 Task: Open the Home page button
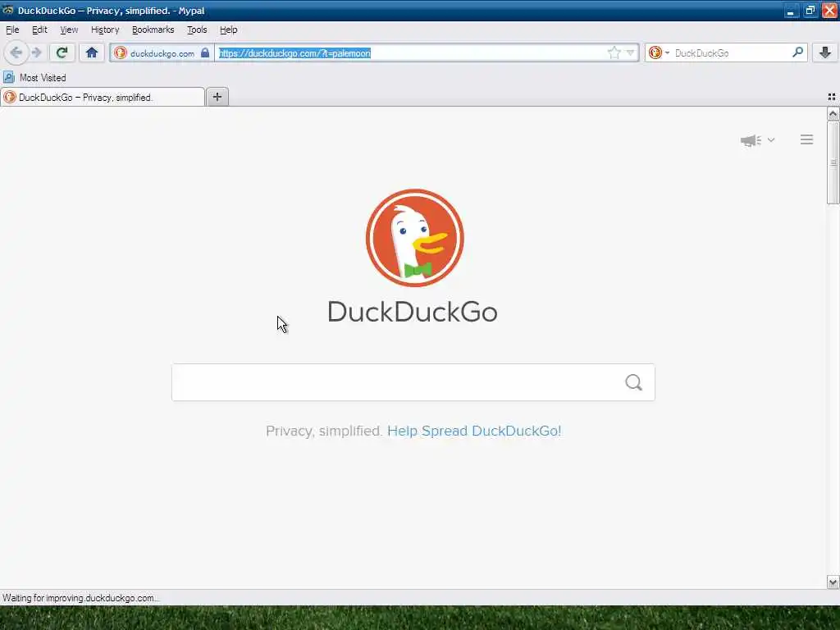coord(92,52)
